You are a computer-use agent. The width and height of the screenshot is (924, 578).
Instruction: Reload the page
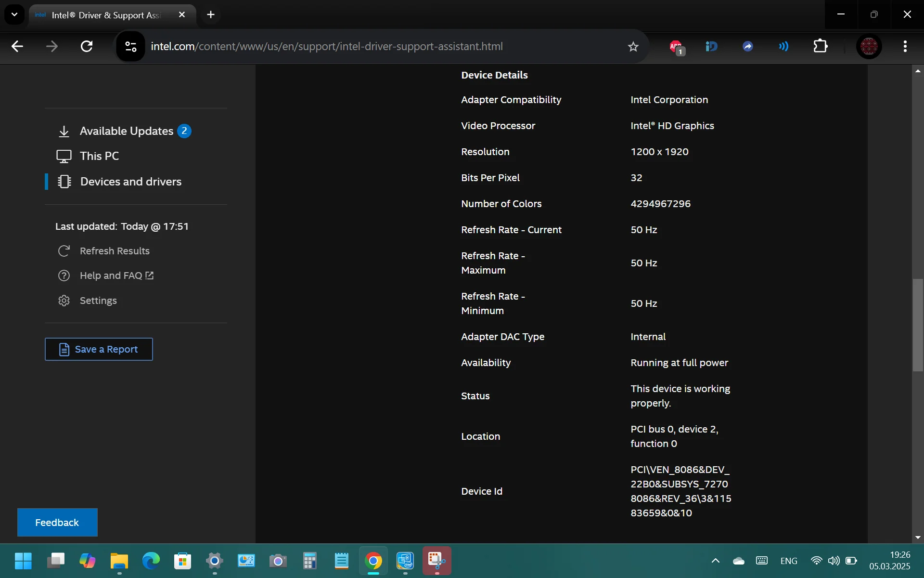tap(87, 47)
